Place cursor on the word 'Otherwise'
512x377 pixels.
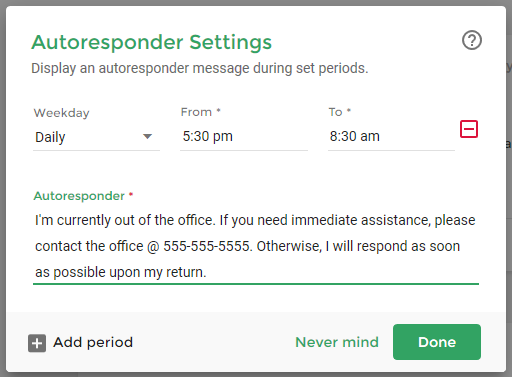pos(289,246)
